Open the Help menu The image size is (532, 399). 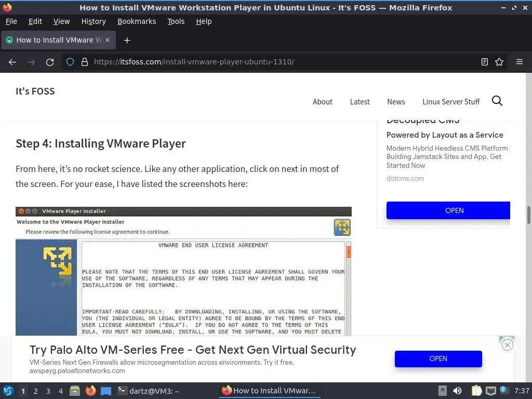pos(204,21)
